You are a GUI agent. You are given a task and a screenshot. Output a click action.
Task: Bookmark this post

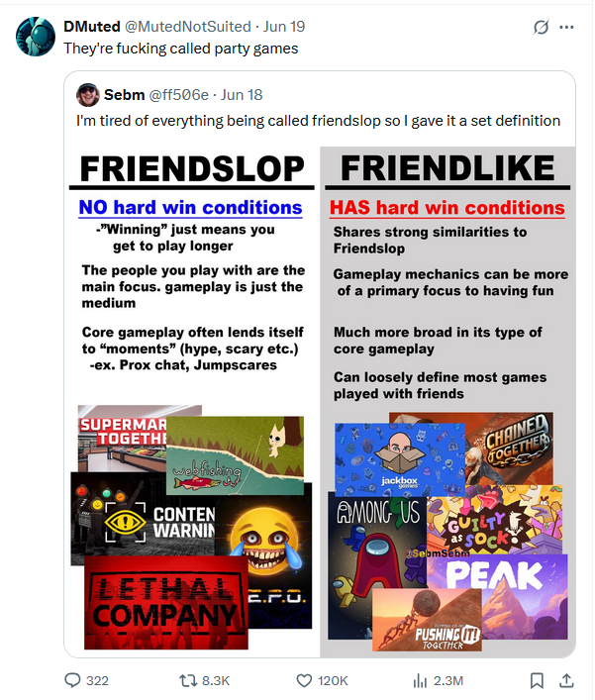coord(537,681)
